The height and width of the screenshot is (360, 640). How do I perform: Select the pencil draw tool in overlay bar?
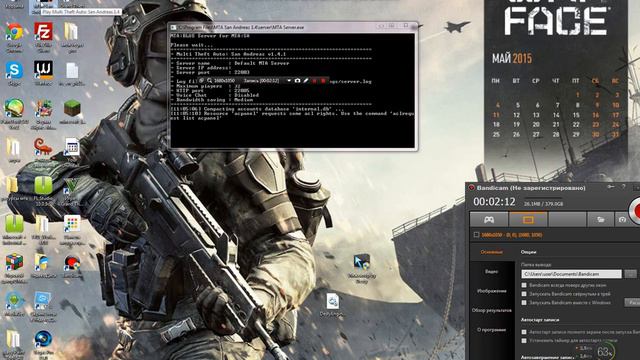(306, 81)
